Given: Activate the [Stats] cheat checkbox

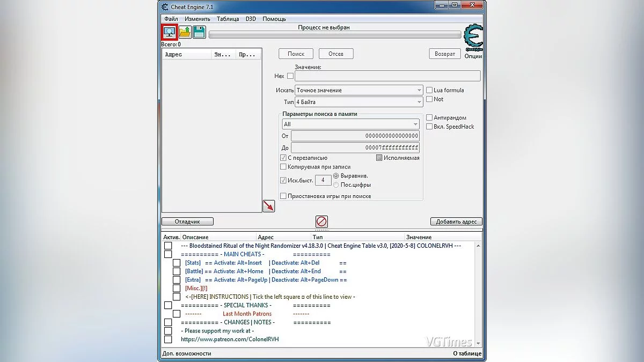Looking at the screenshot, I should pyautogui.click(x=177, y=263).
